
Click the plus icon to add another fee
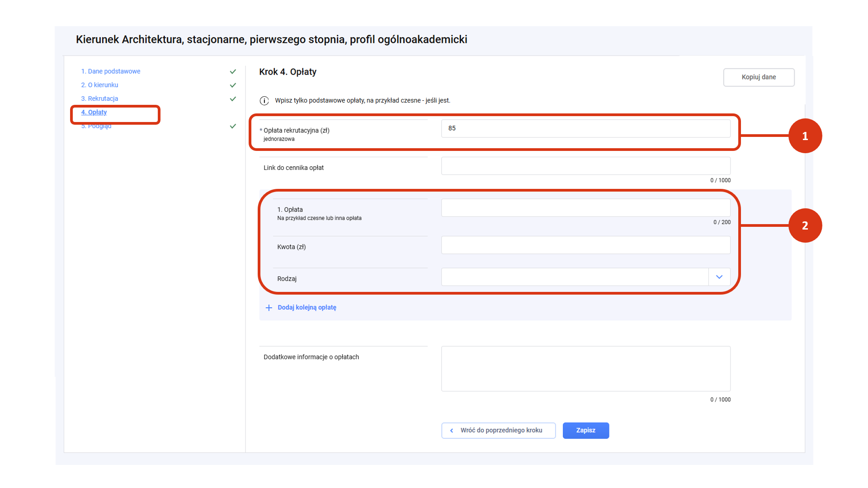(x=269, y=308)
